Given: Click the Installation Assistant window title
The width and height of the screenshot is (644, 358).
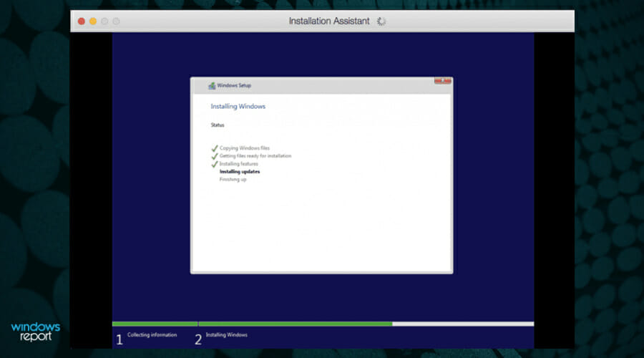Looking at the screenshot, I should (x=329, y=21).
